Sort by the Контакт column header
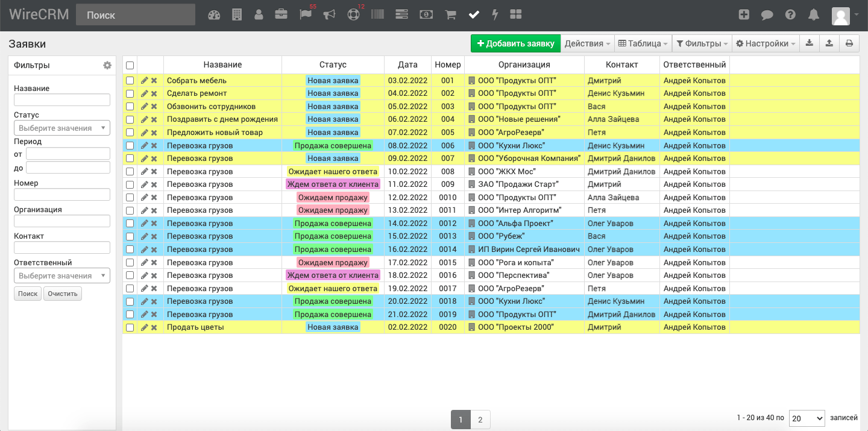The height and width of the screenshot is (431, 868). point(622,65)
